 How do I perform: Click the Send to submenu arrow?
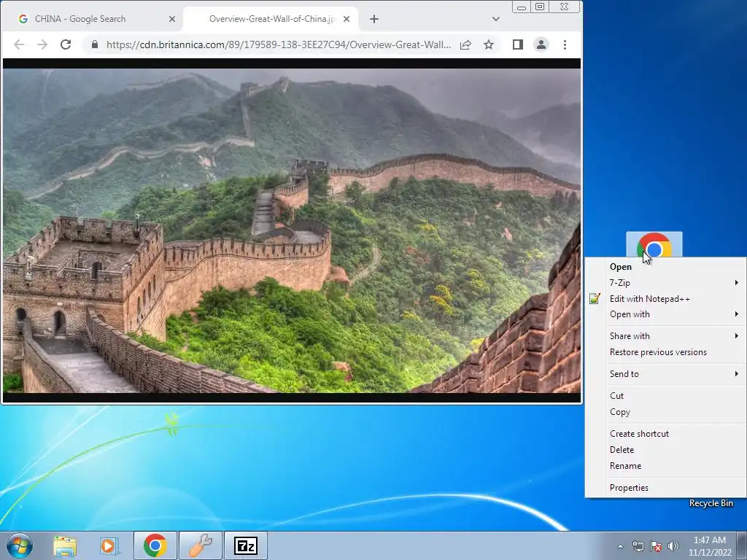point(737,374)
